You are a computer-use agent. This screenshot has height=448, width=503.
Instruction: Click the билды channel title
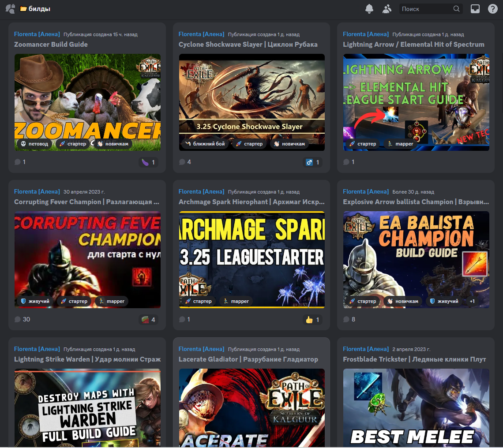39,9
